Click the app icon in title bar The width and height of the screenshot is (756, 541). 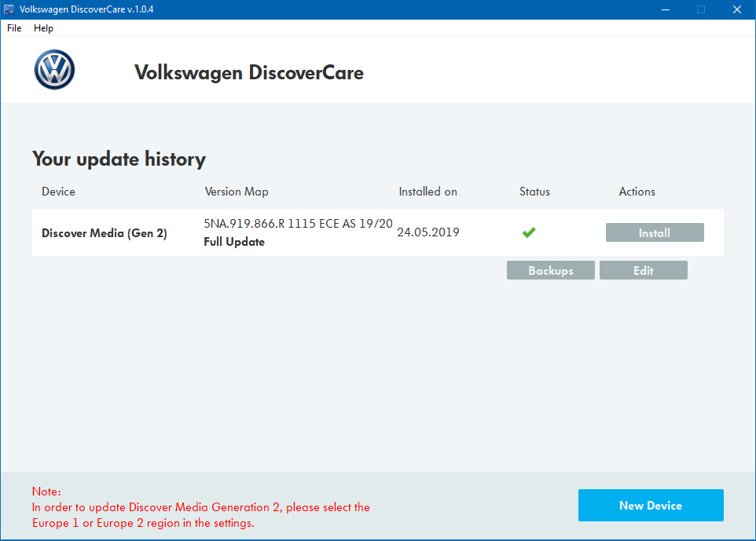tap(9, 9)
